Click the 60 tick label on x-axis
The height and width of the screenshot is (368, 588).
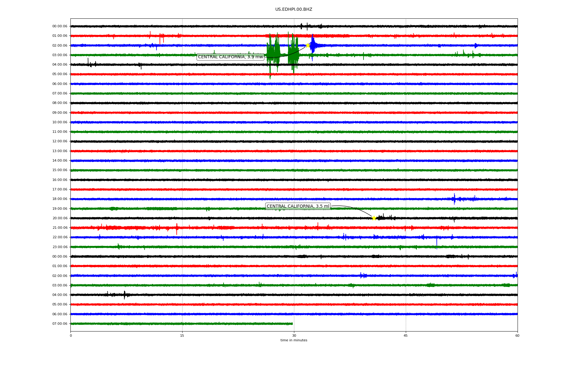(517, 335)
